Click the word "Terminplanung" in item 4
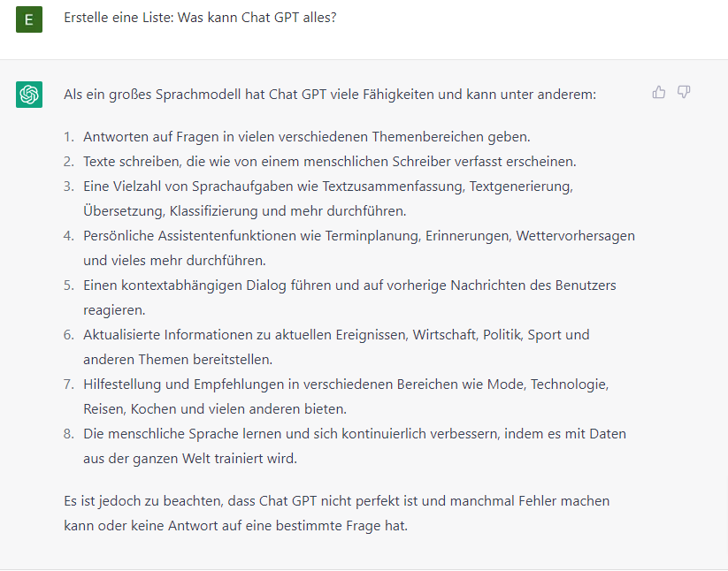Screen dimensions: 728x571 [x=379, y=236]
